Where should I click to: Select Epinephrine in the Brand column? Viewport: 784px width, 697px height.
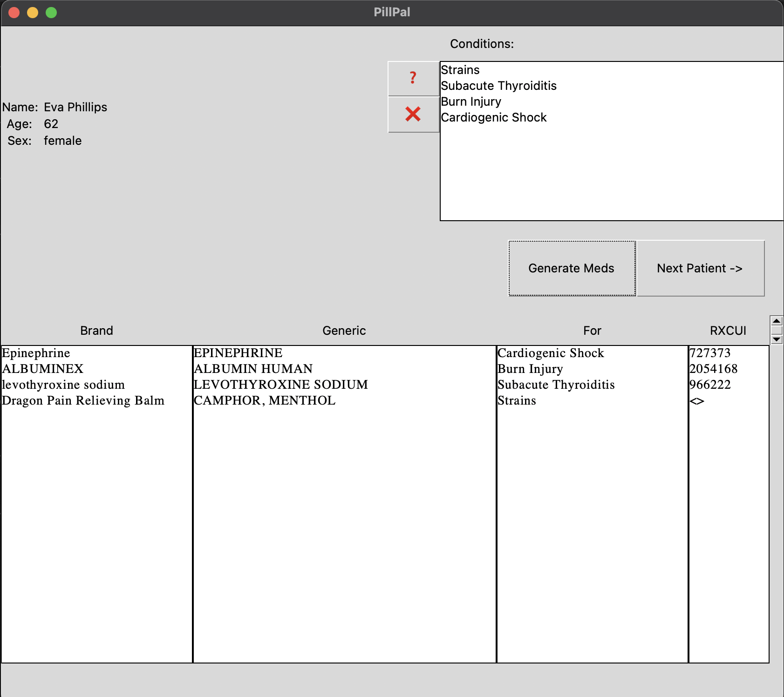(36, 353)
